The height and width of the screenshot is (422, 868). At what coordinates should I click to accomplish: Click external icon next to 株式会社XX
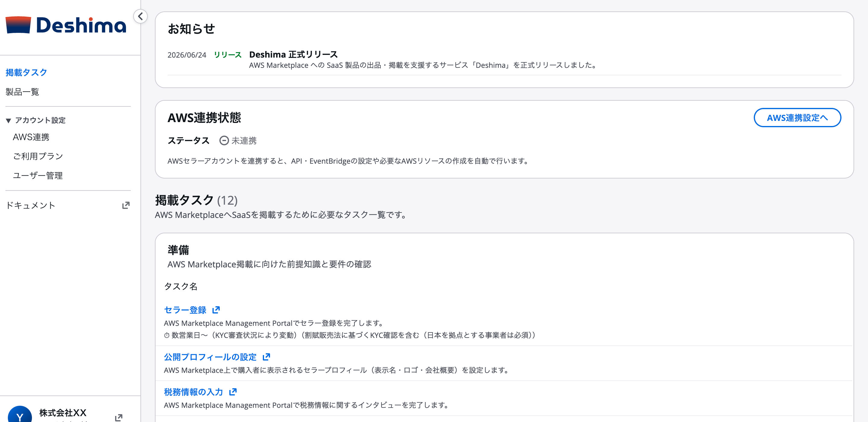(x=119, y=417)
